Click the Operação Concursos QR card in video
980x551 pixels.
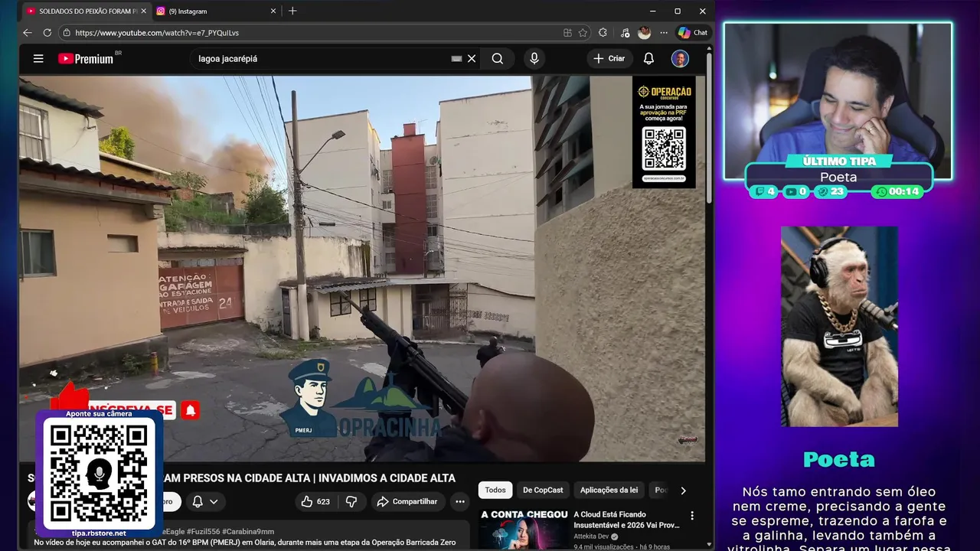[x=664, y=132]
